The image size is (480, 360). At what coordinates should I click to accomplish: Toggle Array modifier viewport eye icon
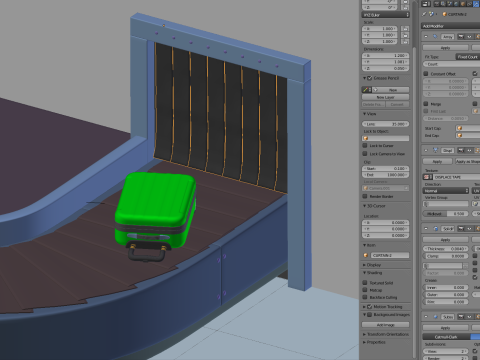469,37
